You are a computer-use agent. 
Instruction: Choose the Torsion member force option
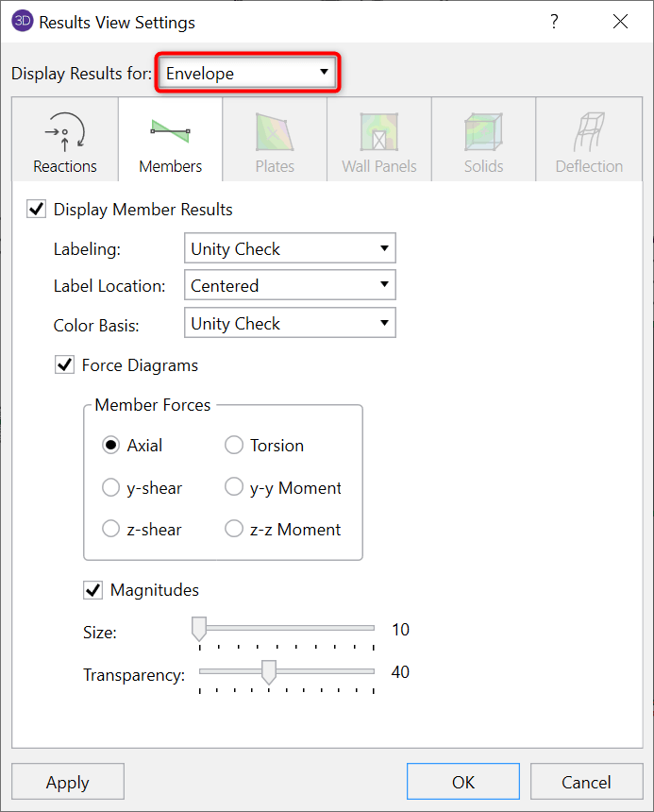pos(234,446)
